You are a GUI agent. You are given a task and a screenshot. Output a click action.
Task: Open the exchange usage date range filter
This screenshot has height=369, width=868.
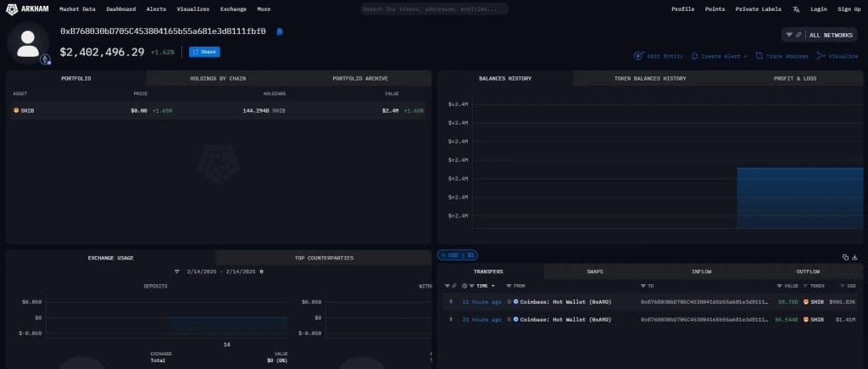pyautogui.click(x=177, y=271)
